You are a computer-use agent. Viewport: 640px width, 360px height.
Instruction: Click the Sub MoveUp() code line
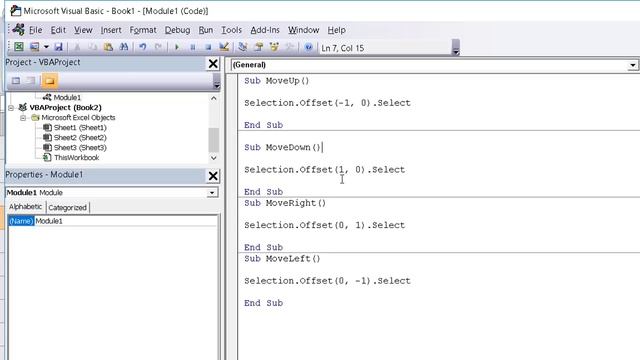point(276,80)
